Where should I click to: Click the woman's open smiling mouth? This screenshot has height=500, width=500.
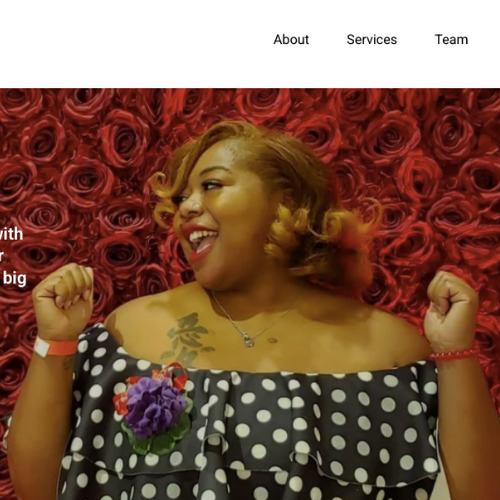coord(203,243)
